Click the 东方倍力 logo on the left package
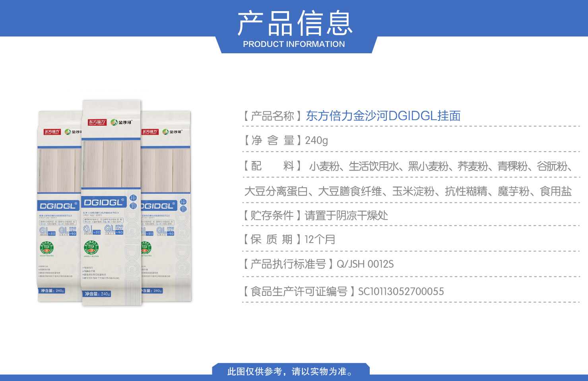 click(52, 132)
